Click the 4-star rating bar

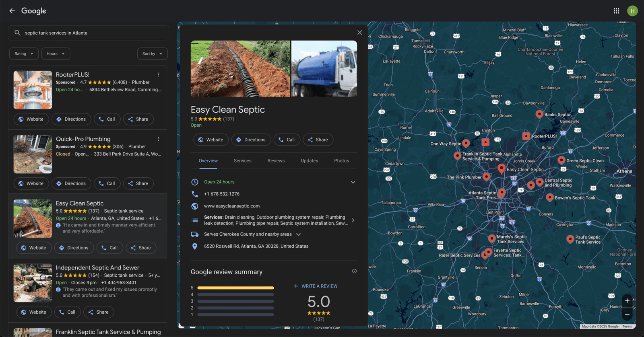pyautogui.click(x=235, y=295)
